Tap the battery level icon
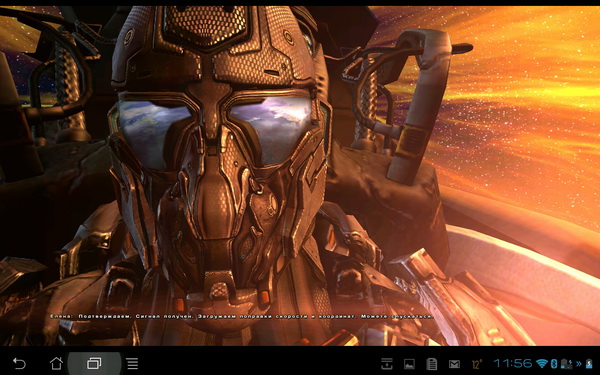Screen dimensions: 600x375 coord(589,364)
